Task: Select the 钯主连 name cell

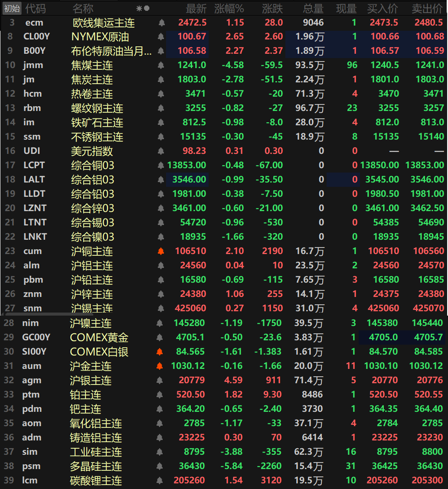Action: click(85, 409)
